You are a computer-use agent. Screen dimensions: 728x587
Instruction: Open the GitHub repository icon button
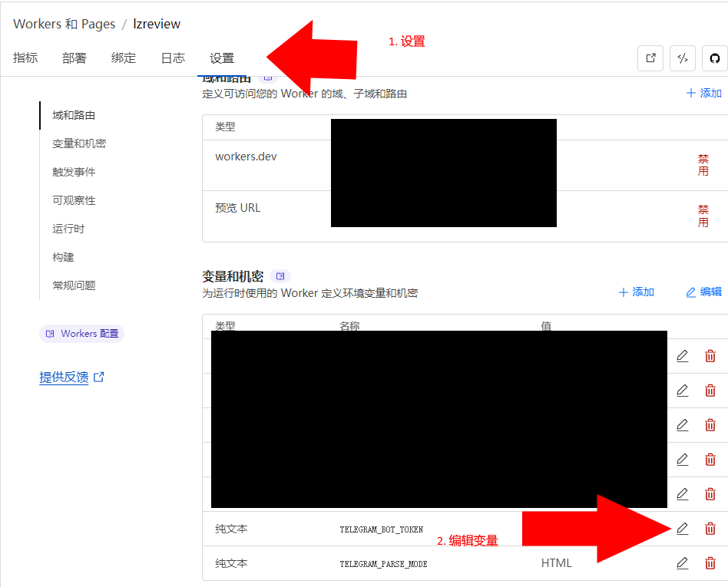(714, 58)
